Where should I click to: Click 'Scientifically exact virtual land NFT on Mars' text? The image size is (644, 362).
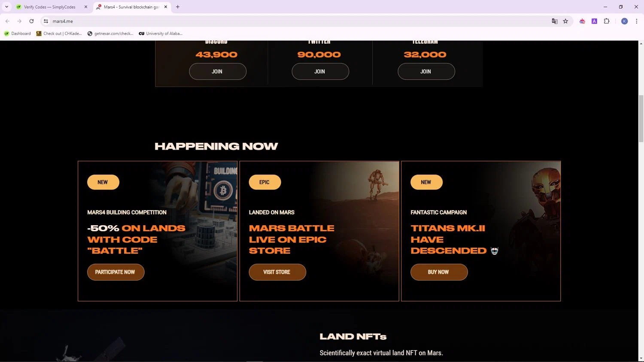coord(381,353)
